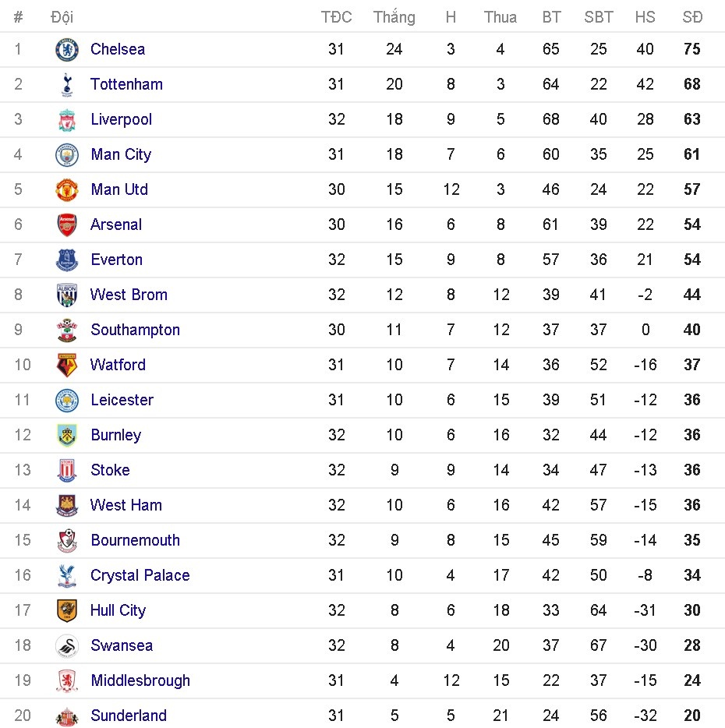Click the Tottenham club crest icon
Image resolution: width=725 pixels, height=728 pixels.
click(67, 85)
